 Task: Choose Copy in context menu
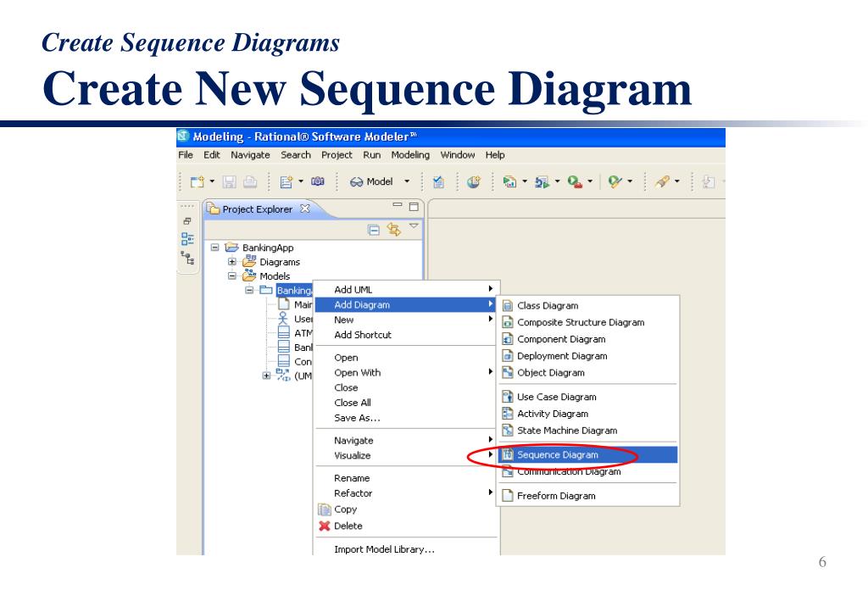tap(406, 509)
